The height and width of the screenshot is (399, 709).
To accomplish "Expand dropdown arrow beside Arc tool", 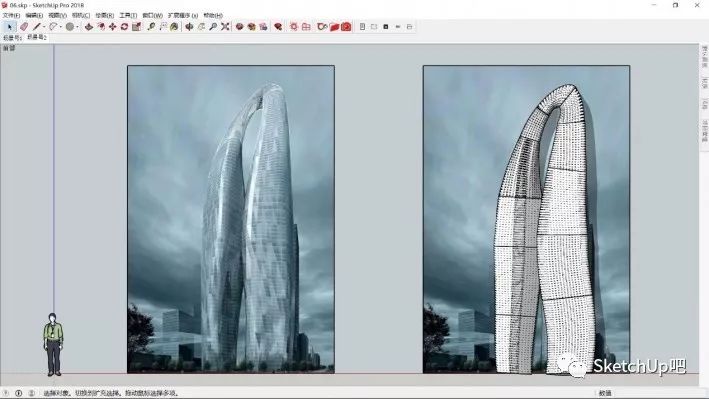I will click(x=61, y=27).
